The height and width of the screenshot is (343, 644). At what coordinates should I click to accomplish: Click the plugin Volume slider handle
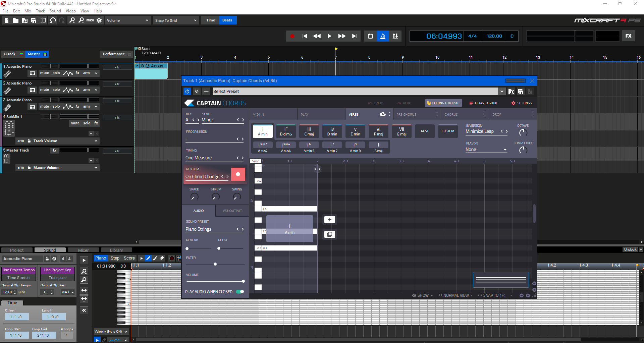point(243,281)
